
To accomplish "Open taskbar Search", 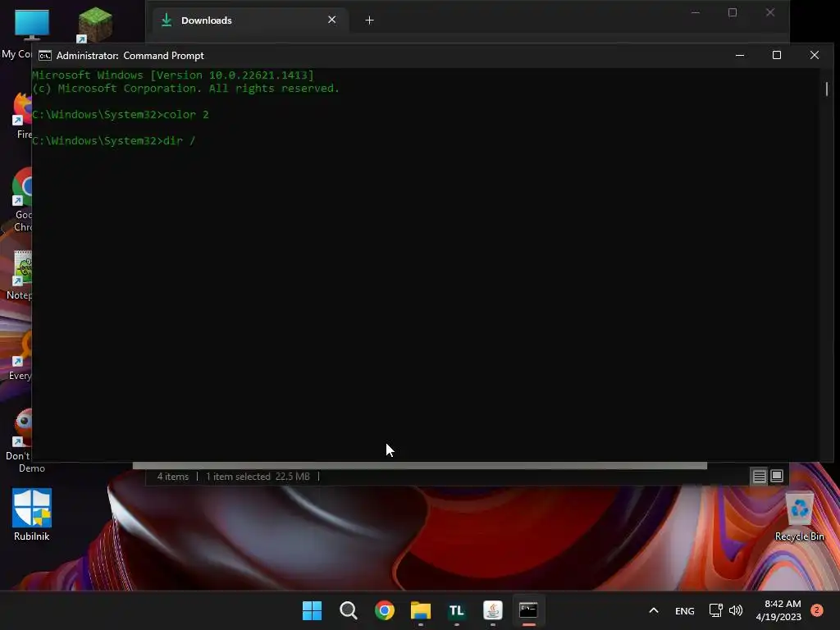I will (x=348, y=610).
